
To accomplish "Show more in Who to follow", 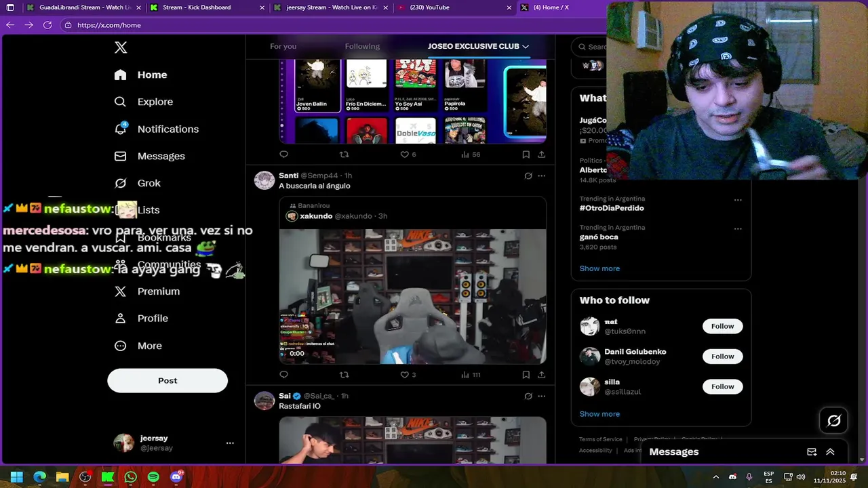I will point(599,414).
